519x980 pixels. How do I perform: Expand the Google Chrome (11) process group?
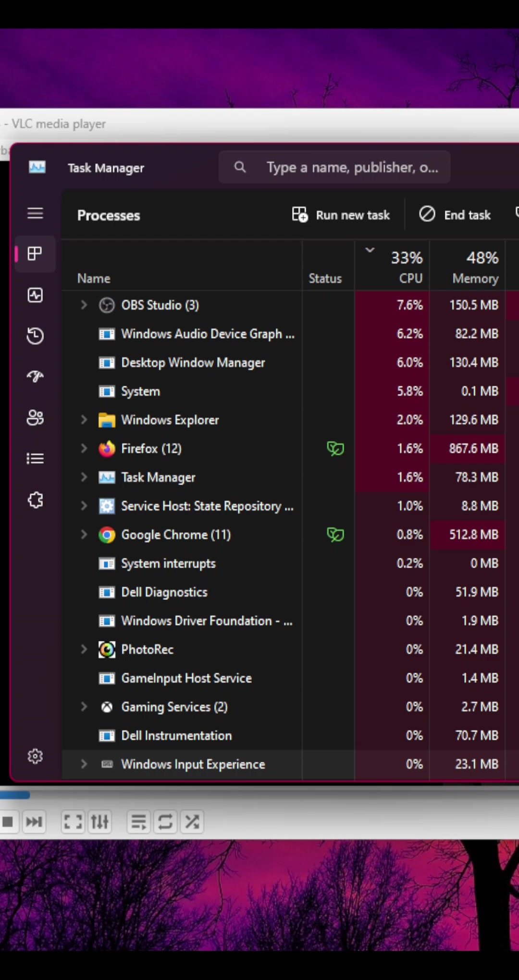pos(84,535)
